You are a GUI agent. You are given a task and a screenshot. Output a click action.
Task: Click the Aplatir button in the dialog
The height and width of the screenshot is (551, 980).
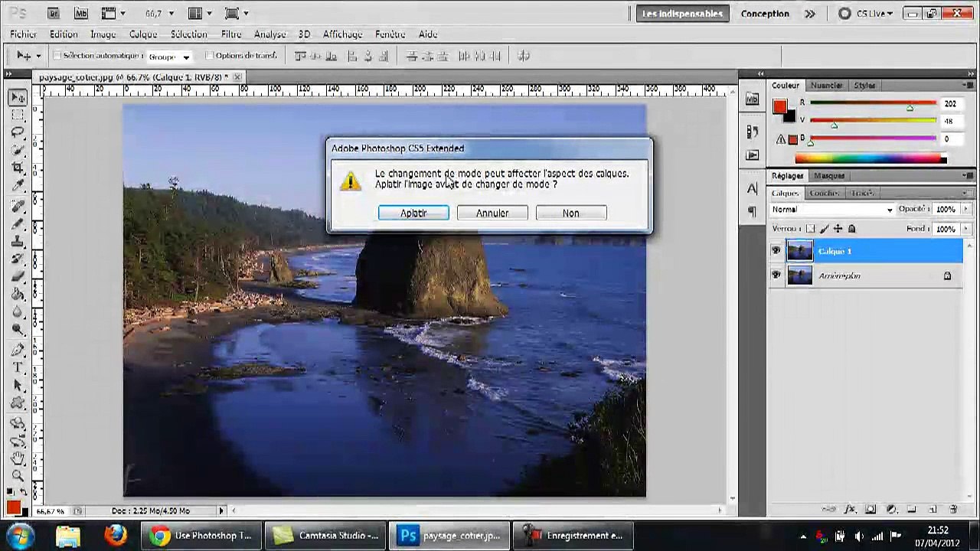[x=413, y=213]
